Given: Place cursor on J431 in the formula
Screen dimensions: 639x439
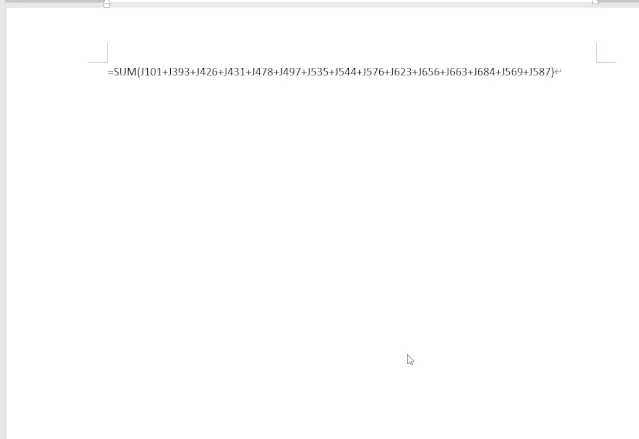Looking at the screenshot, I should [234, 72].
